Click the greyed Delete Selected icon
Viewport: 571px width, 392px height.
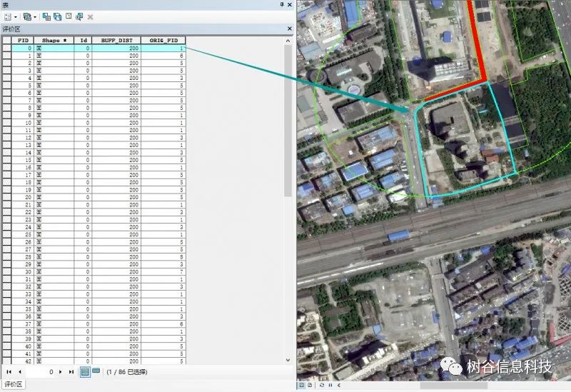tap(90, 16)
